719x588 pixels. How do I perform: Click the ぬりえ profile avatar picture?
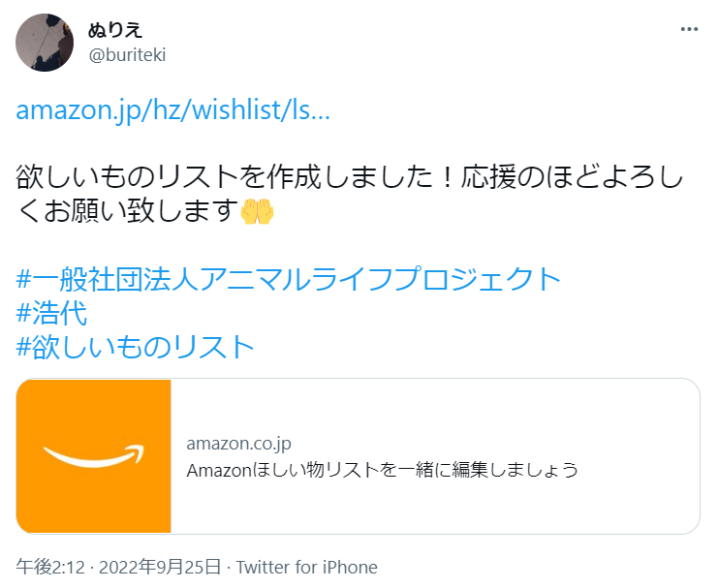pos(45,43)
